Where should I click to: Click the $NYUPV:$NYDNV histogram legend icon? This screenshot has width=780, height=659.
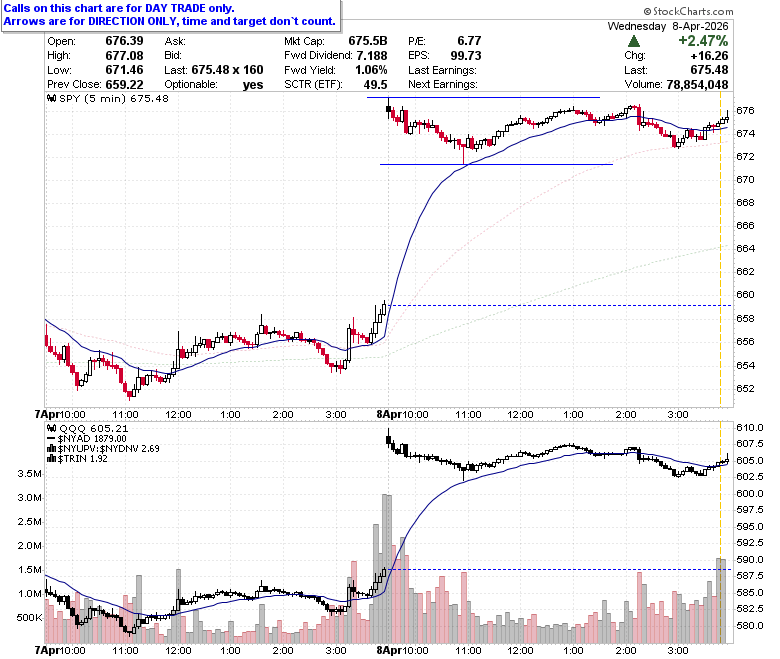pos(51,449)
